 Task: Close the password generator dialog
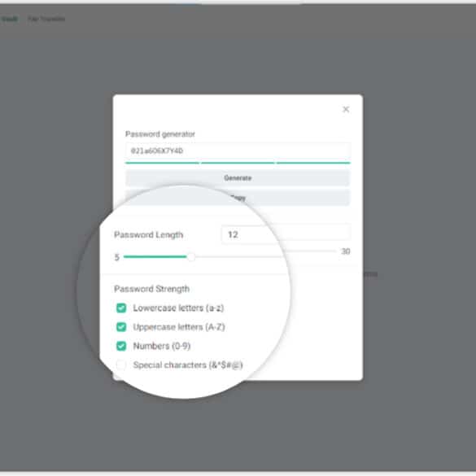point(346,109)
